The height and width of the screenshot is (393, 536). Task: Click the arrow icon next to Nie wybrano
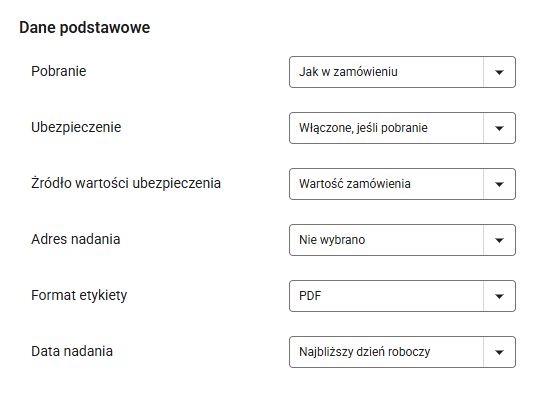click(499, 241)
